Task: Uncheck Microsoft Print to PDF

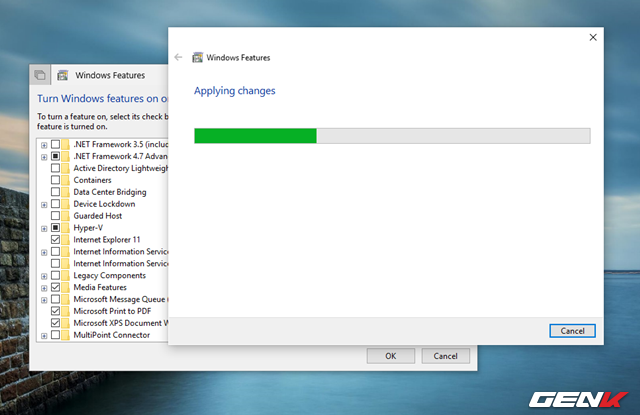Action: pyautogui.click(x=56, y=311)
